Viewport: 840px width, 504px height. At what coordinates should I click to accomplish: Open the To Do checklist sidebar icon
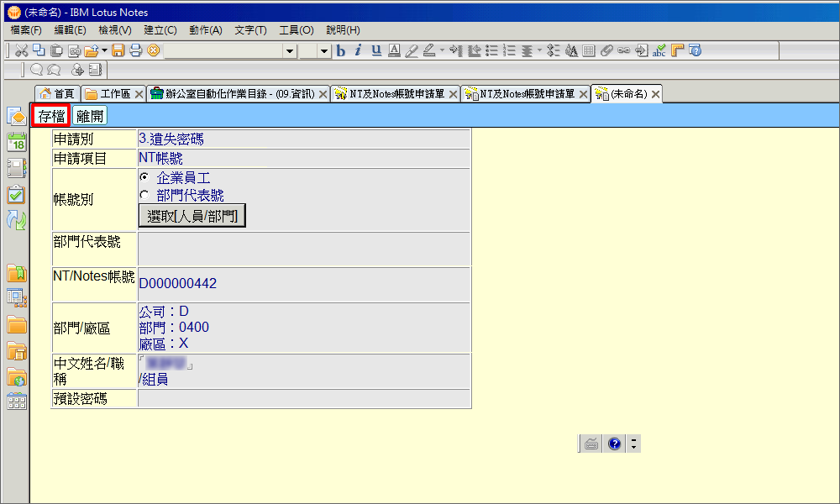point(17,194)
